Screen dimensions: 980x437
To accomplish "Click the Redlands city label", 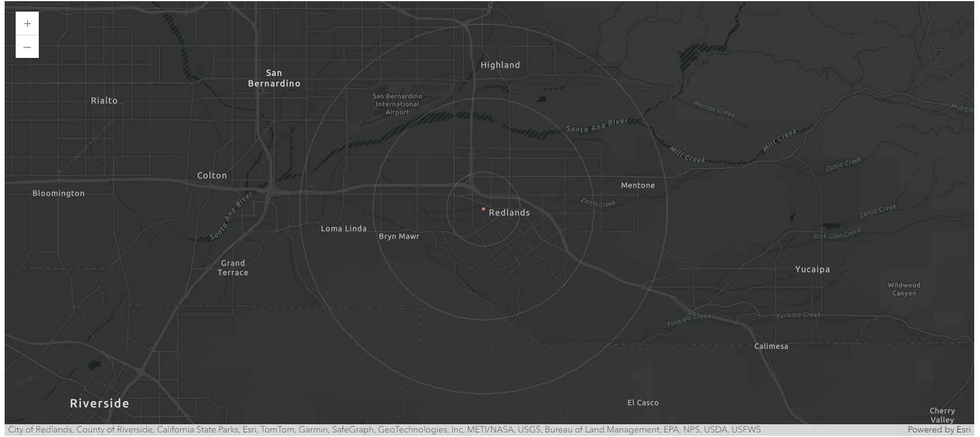I will (x=509, y=213).
